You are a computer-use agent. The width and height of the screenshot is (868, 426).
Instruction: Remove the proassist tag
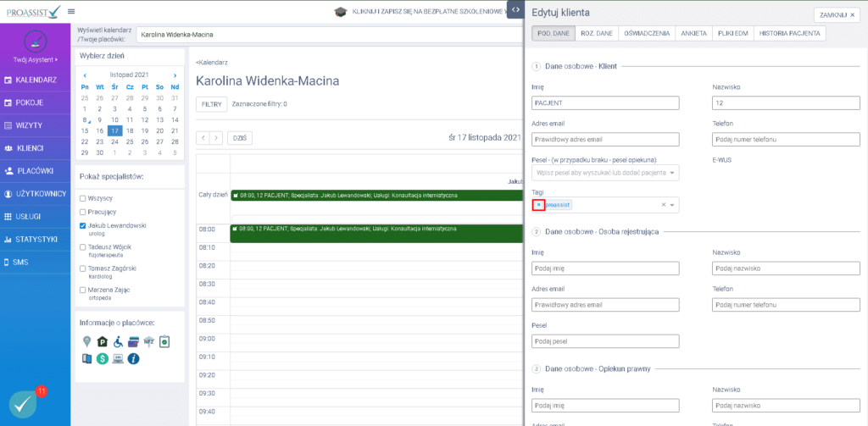pos(538,205)
